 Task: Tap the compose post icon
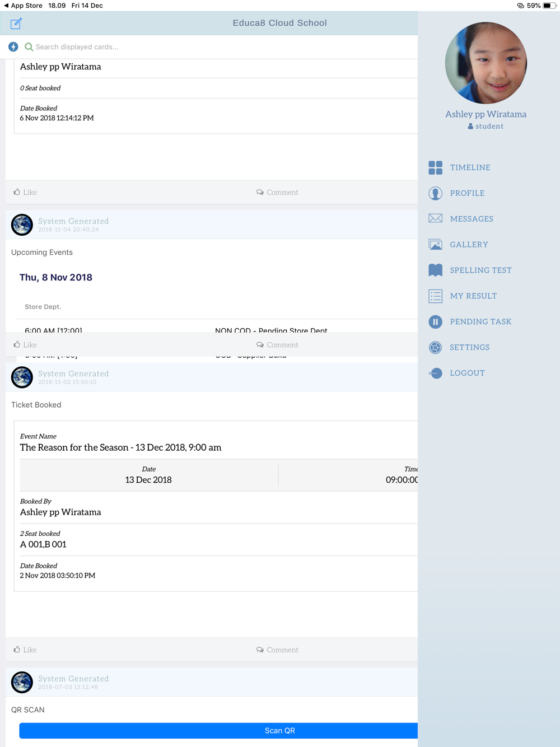tap(16, 24)
